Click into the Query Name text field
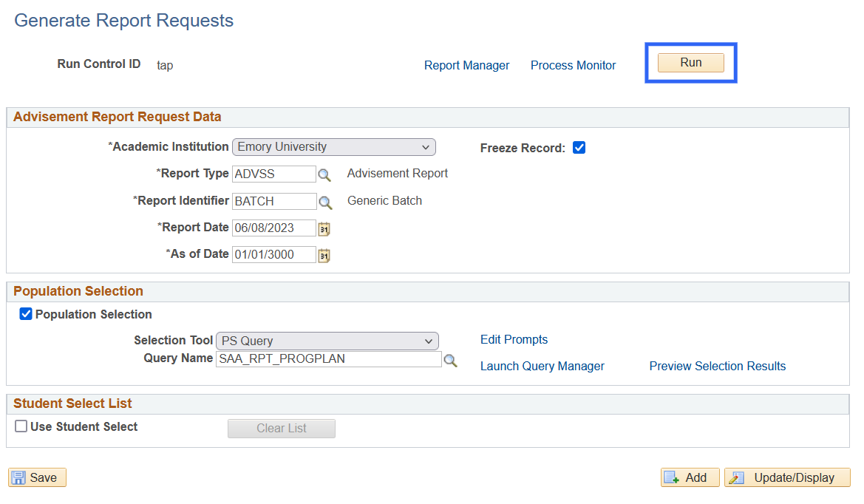Viewport: 864px width, 504px height. (328, 359)
